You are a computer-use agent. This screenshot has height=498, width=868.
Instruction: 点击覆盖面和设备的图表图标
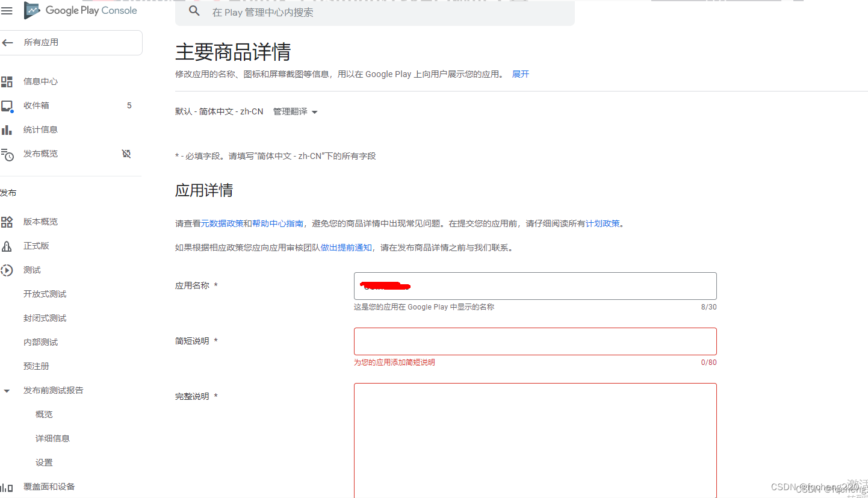coord(8,486)
